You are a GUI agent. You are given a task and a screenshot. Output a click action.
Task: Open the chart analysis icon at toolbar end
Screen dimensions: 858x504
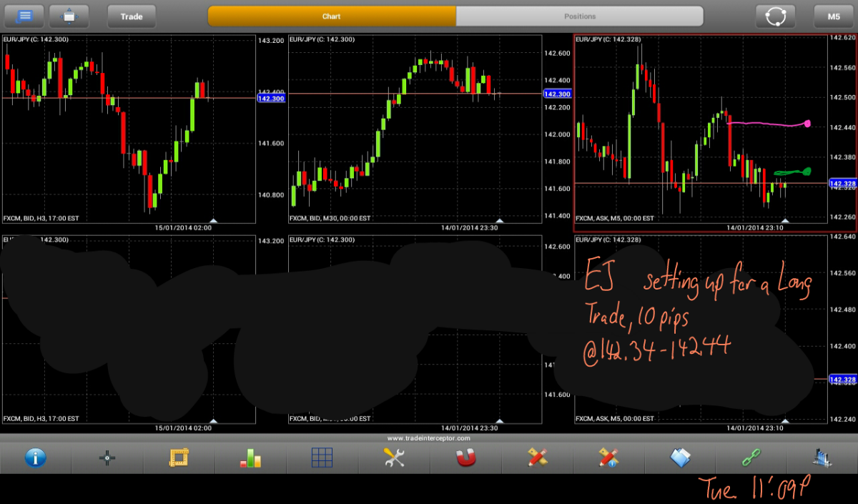pos(822,458)
